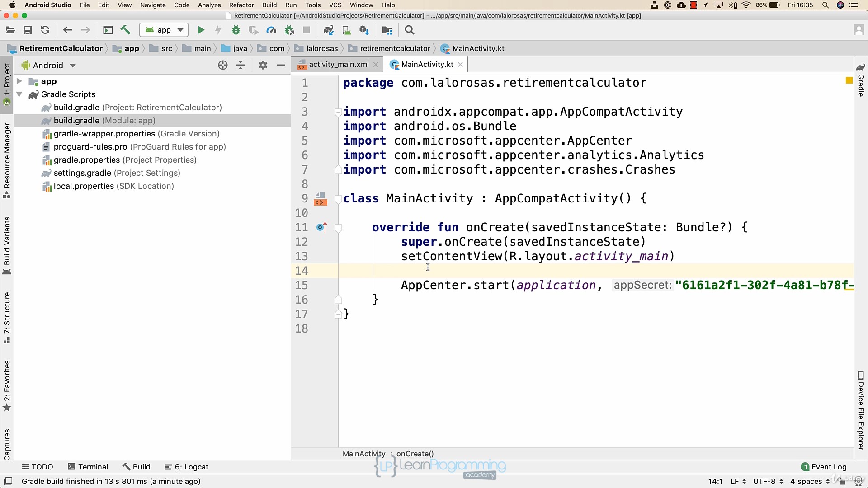The height and width of the screenshot is (488, 868).
Task: Fold the MainActivity class on line 9
Action: click(338, 198)
